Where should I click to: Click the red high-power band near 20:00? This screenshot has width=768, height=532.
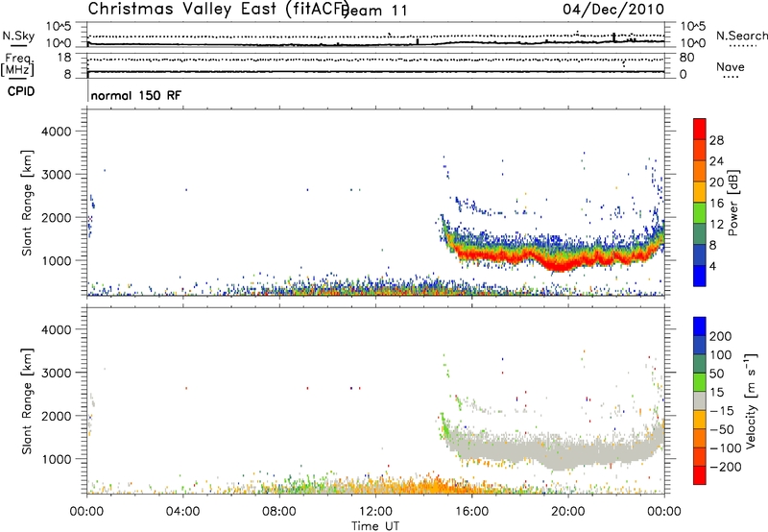564,265
